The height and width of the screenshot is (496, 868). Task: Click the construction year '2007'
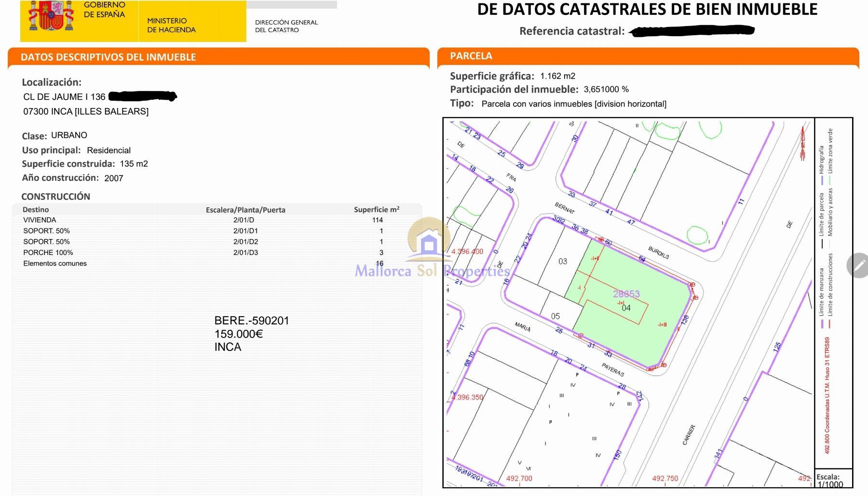coord(114,178)
